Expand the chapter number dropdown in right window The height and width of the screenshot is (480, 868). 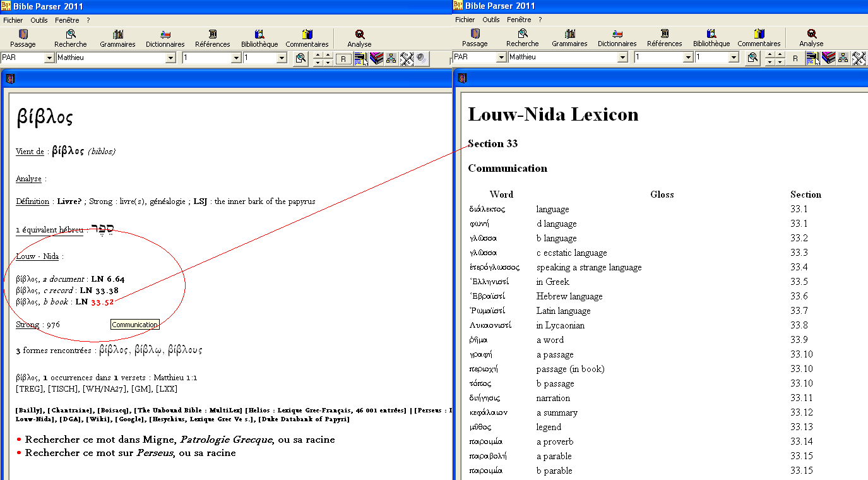(688, 58)
